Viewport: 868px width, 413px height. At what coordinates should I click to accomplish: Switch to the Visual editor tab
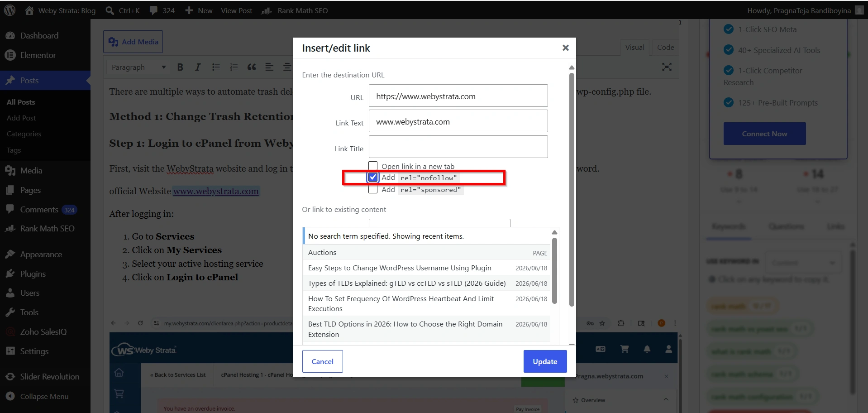(634, 47)
